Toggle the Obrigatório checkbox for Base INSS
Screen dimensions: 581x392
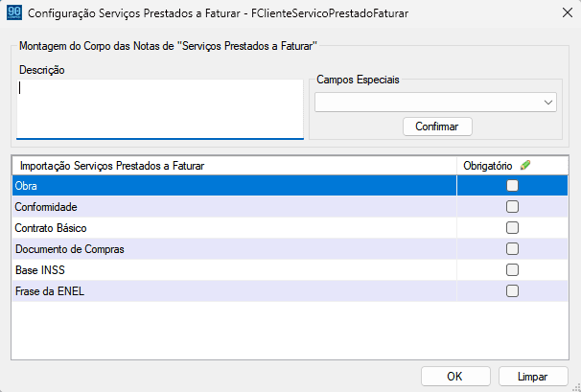[x=512, y=269]
